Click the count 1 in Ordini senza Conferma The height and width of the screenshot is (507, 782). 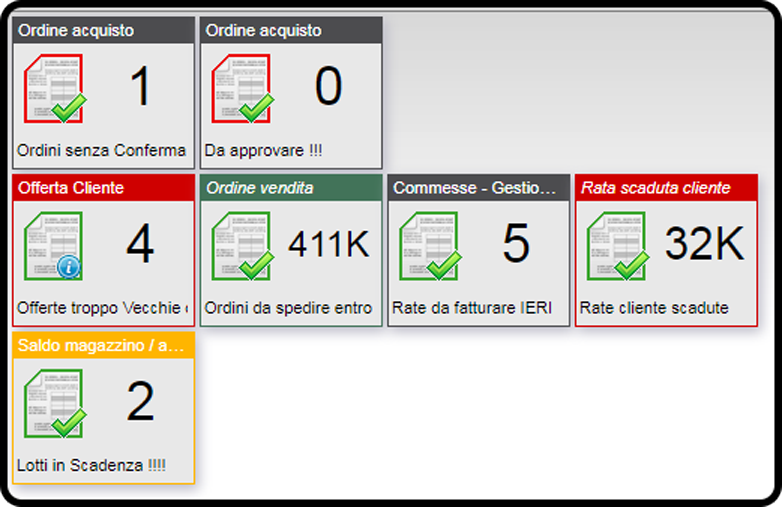pos(140,86)
